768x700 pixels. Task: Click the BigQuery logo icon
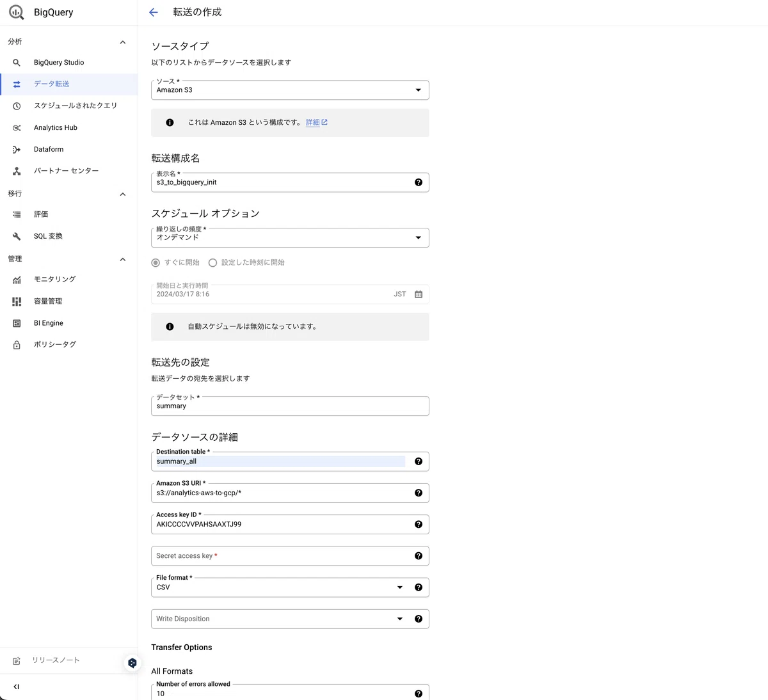tap(17, 12)
